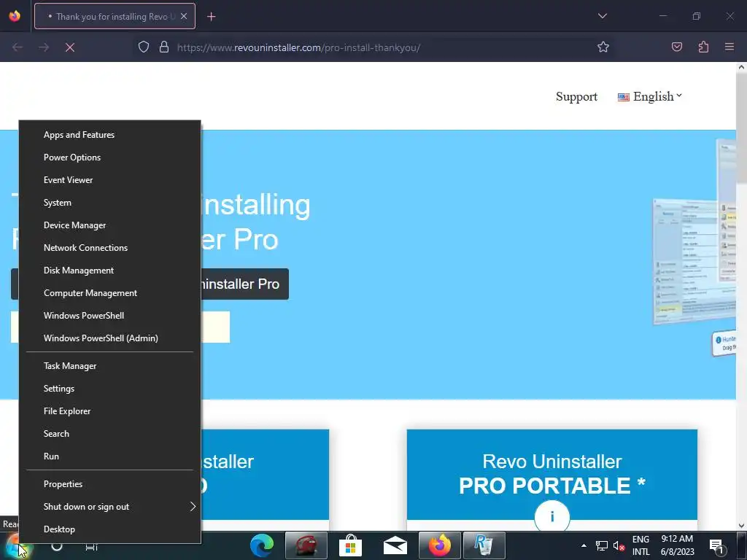Click the Support link on the page

pos(576,97)
